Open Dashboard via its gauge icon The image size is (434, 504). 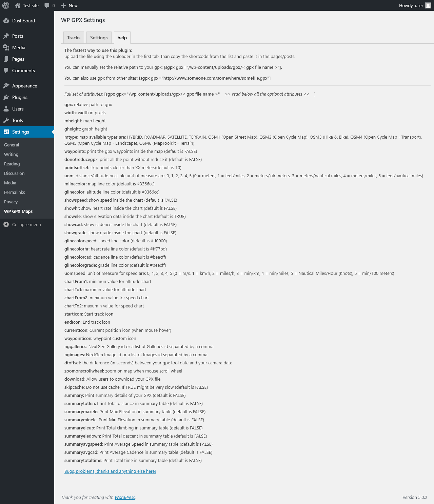tap(6, 21)
